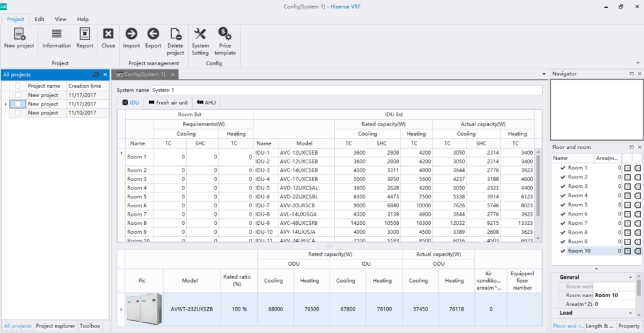Refresh the All projects panel
The width and height of the screenshot is (644, 333).
pyautogui.click(x=96, y=75)
